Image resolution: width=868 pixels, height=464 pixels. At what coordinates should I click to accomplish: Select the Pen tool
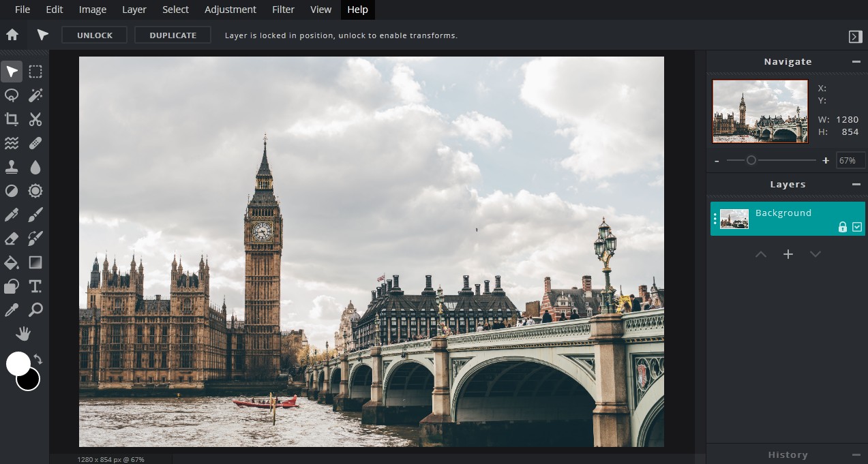12,215
